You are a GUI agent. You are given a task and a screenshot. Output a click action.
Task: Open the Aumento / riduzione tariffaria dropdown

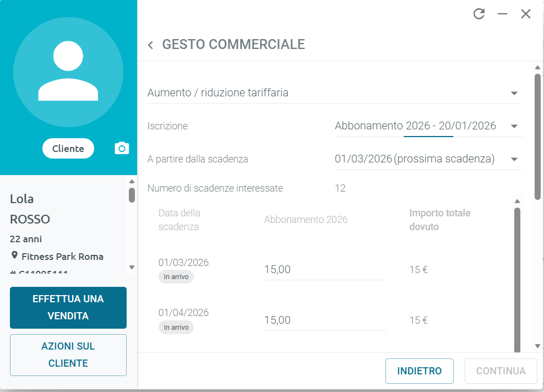coord(335,92)
